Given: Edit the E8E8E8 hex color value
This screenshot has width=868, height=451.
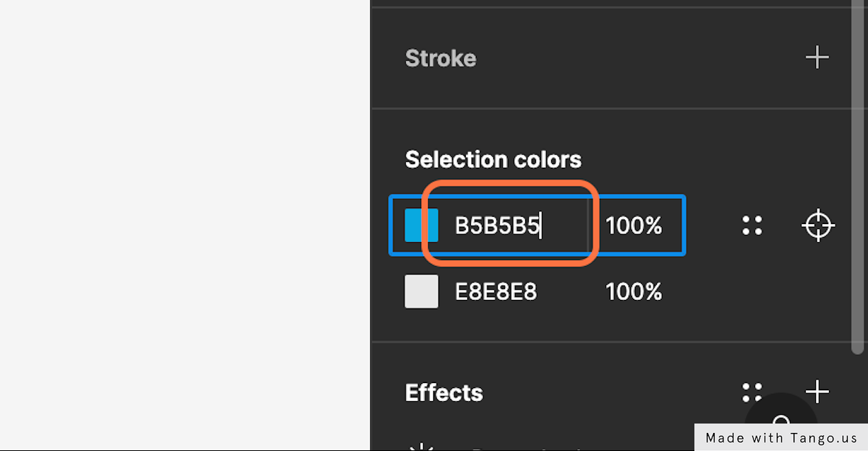Looking at the screenshot, I should pyautogui.click(x=496, y=292).
